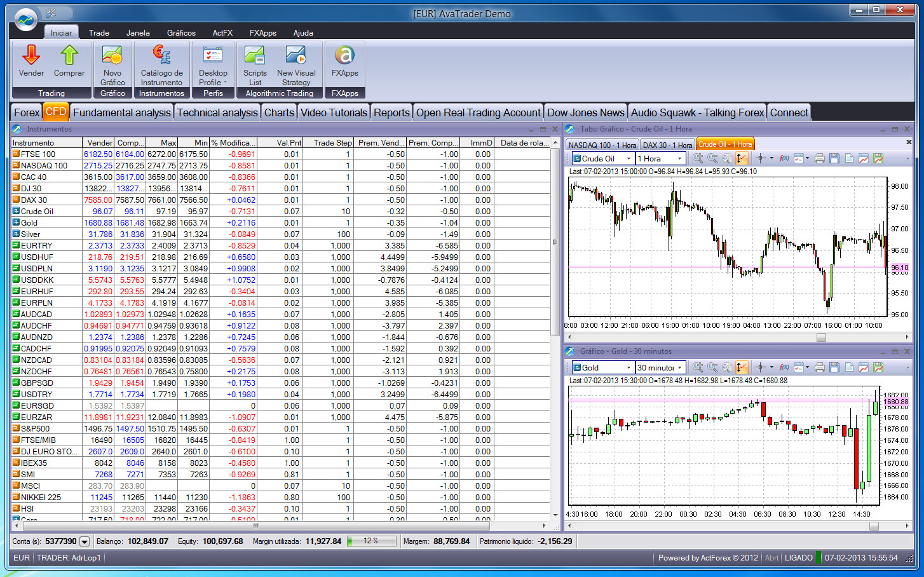
Task: Open FXApps from the ribbon
Action: click(x=345, y=62)
